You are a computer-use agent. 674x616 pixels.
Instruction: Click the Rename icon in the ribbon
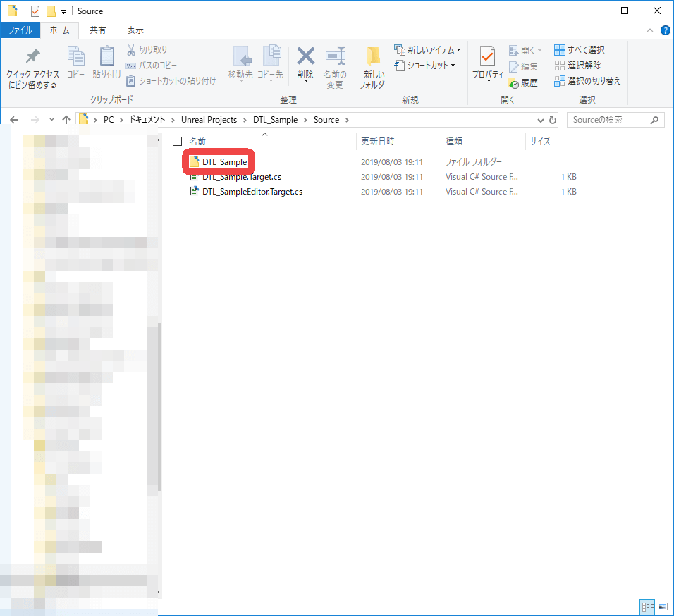coord(335,56)
